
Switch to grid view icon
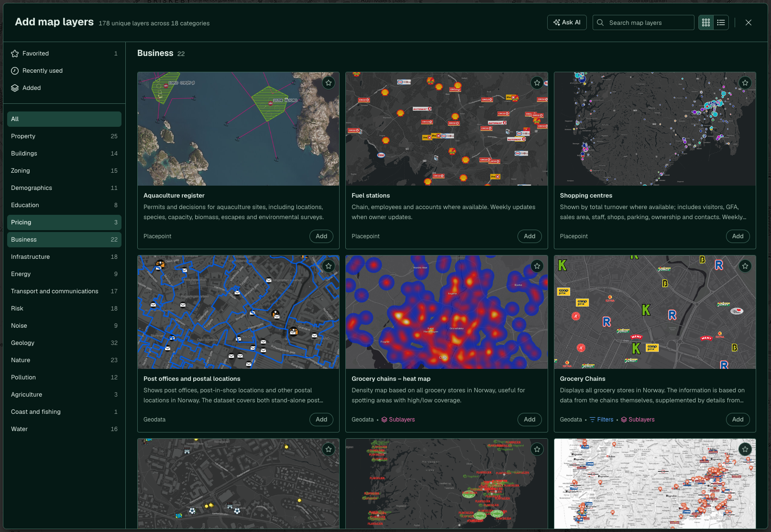tap(706, 22)
